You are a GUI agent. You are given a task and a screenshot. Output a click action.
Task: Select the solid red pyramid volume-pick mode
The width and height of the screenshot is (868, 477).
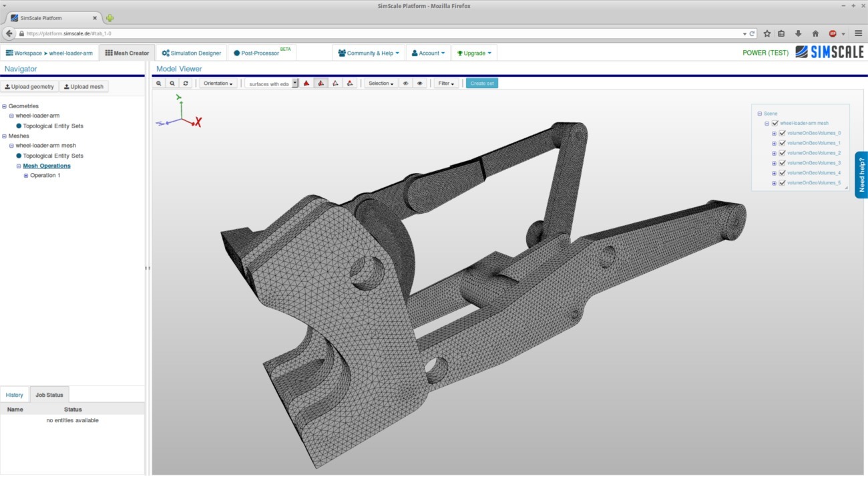coord(306,84)
